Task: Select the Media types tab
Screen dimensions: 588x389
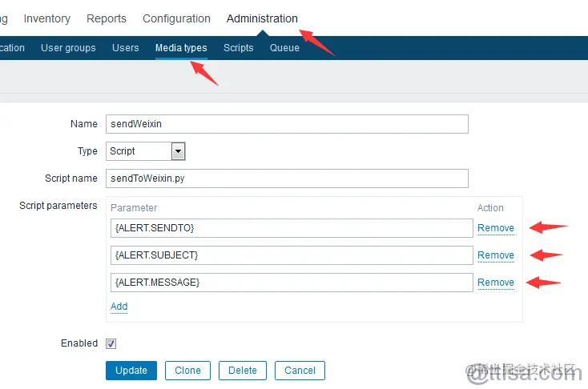Action: [181, 48]
